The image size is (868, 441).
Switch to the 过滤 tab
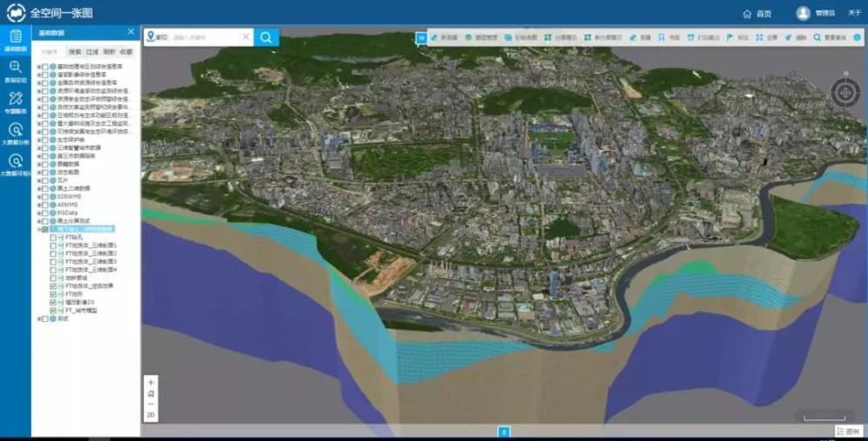92,51
